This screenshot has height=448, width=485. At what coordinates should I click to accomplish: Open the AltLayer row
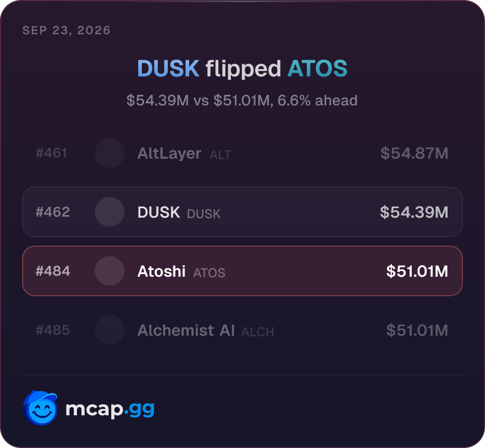click(x=242, y=153)
